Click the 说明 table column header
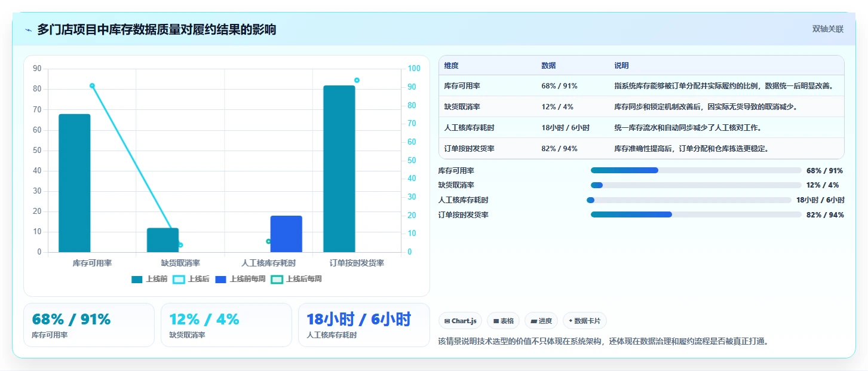 pyautogui.click(x=621, y=66)
